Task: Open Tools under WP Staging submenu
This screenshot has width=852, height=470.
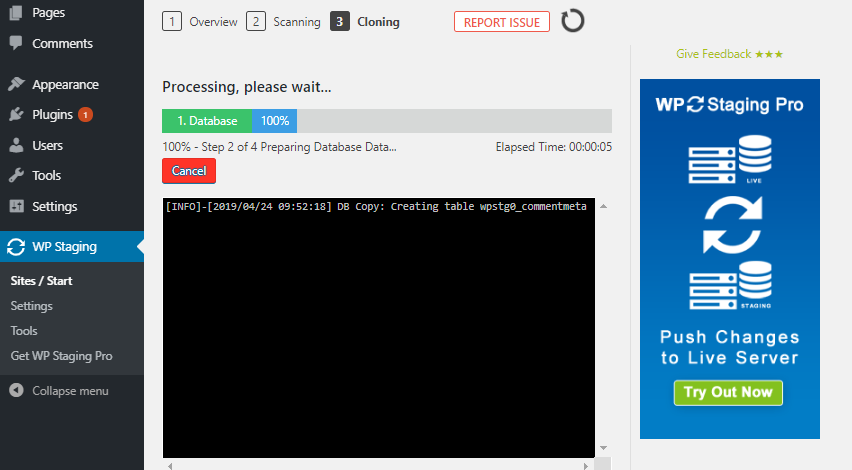Action: (x=24, y=331)
